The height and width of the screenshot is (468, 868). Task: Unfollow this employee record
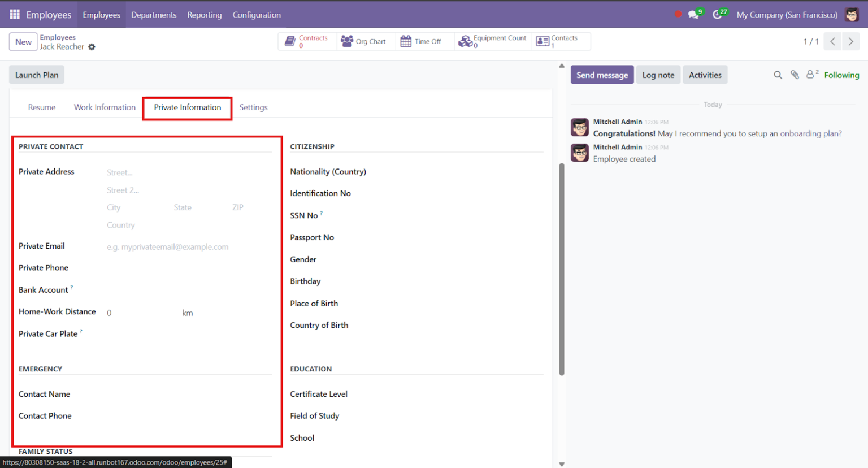[x=841, y=75]
